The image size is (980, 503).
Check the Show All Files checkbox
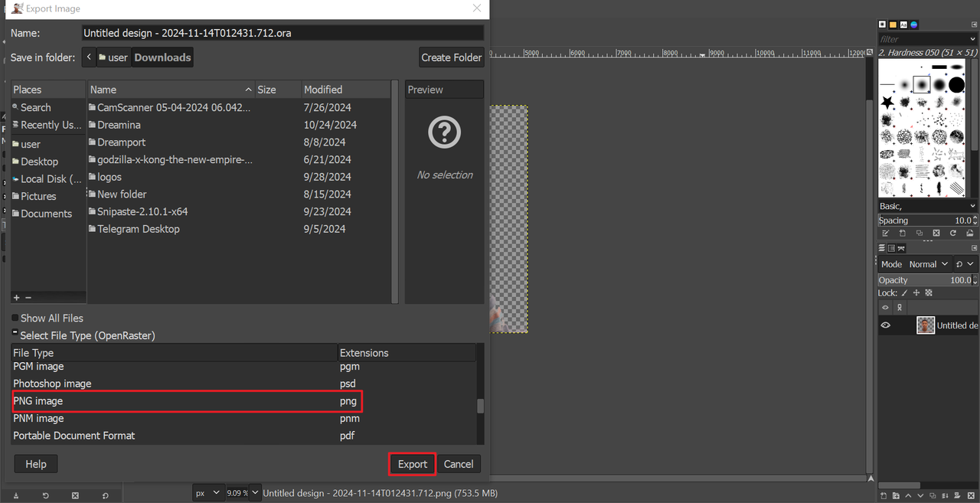15,318
